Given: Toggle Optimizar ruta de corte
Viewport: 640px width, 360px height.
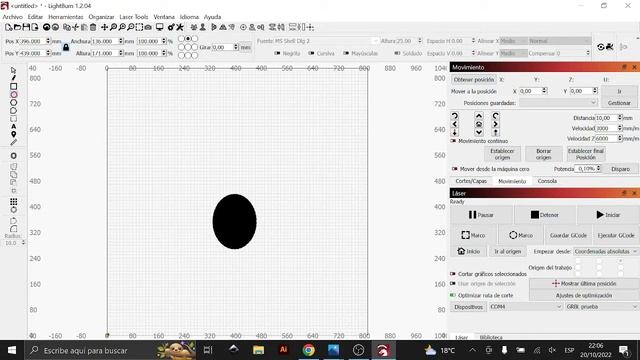Looking at the screenshot, I should pyautogui.click(x=453, y=295).
